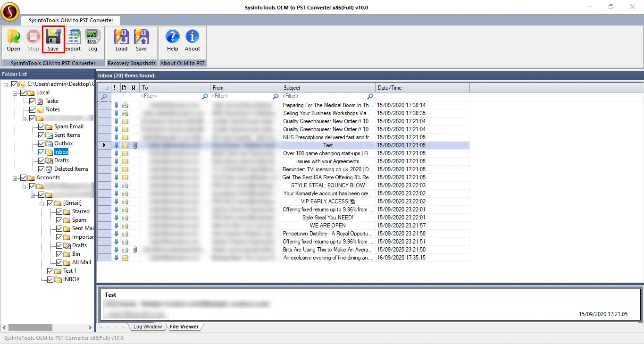Select the Bin folder in the tree
644x344 pixels.
76,254
